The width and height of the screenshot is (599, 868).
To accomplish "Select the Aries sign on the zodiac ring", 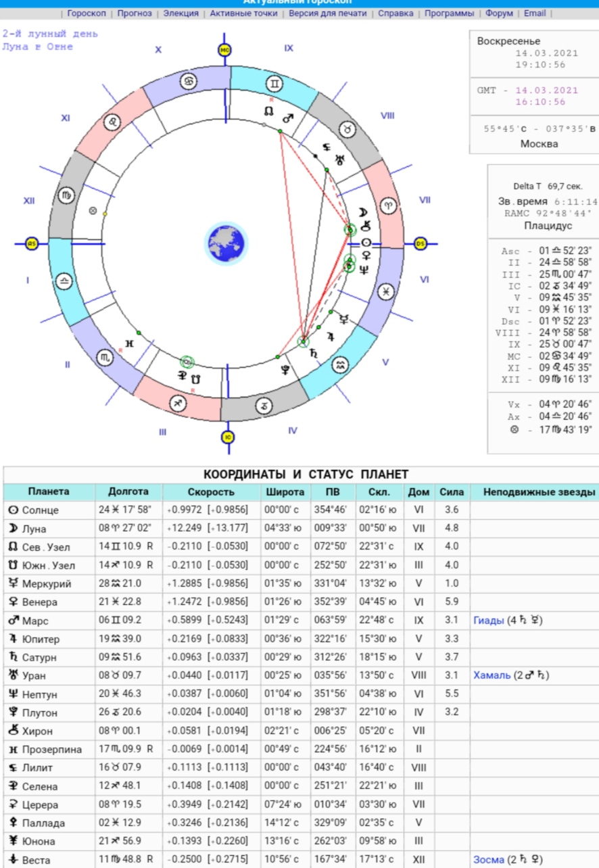I will tap(388, 206).
